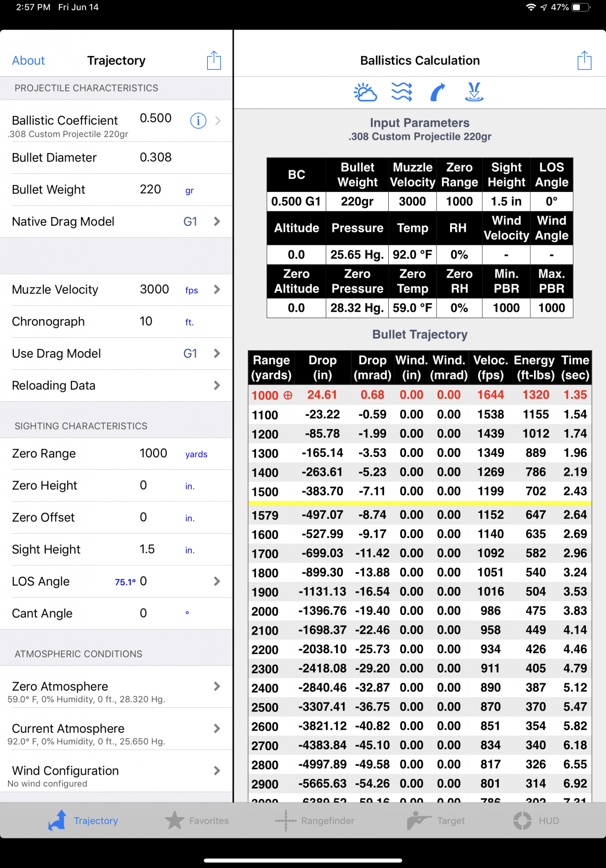Tap the Input Parameters heading

pos(420,123)
